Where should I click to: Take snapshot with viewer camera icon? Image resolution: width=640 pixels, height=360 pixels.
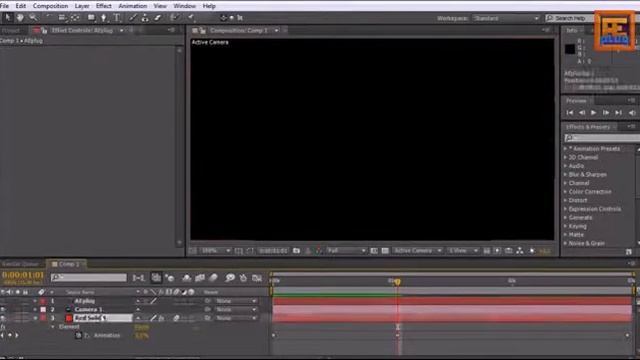(297, 251)
